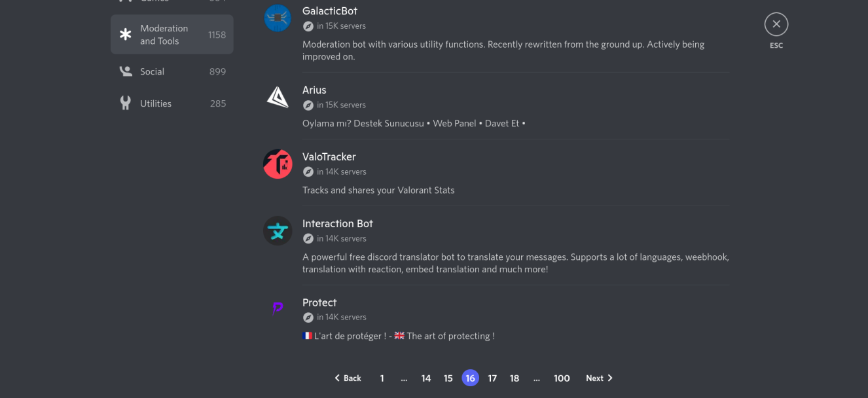Click Protect's purple P avatar
Viewport: 868px width, 398px height.
pos(278,308)
